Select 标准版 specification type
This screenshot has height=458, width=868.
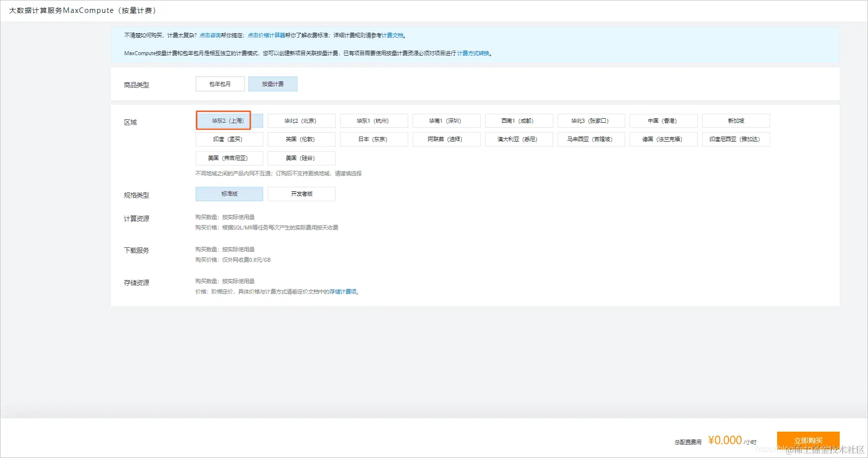pyautogui.click(x=229, y=194)
